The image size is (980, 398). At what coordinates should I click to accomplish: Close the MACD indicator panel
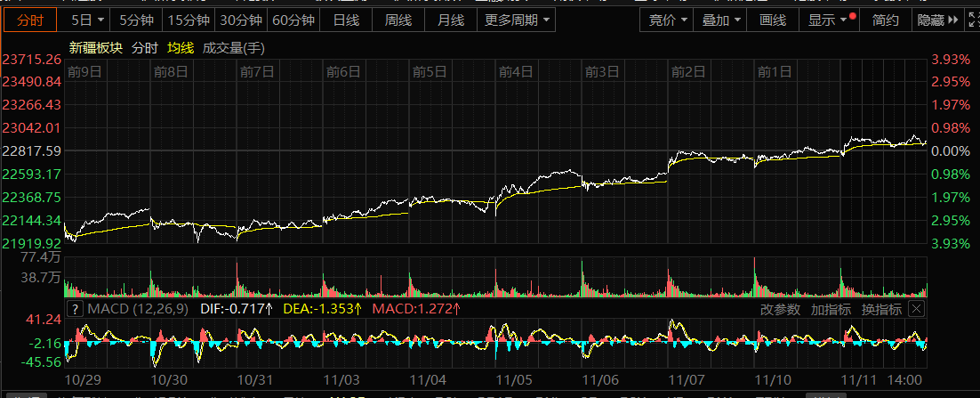917,309
